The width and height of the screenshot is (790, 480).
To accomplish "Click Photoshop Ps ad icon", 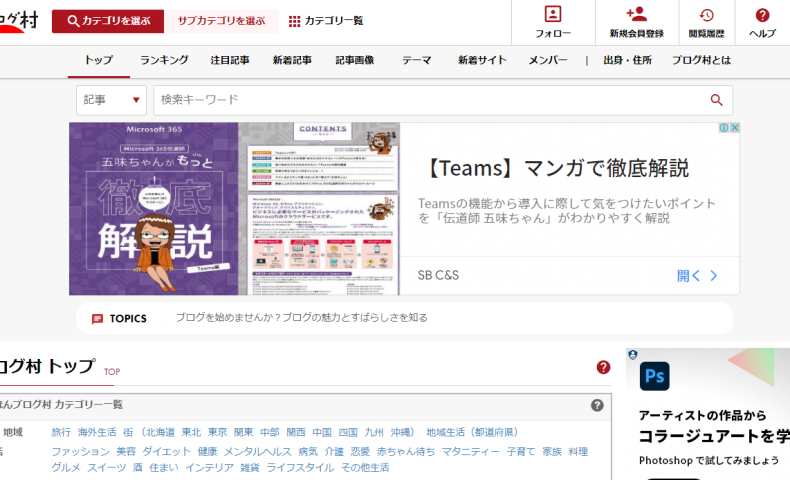I will [x=654, y=376].
